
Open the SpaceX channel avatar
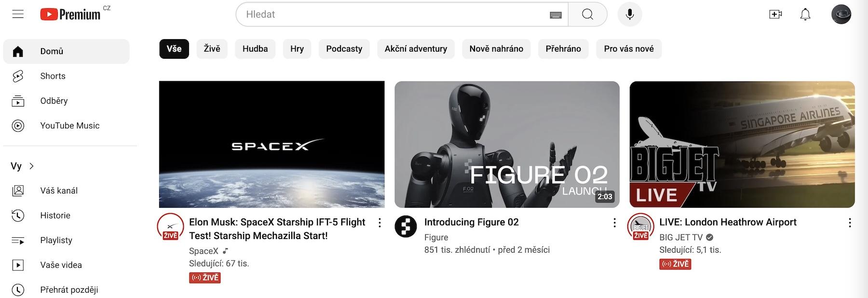[170, 226]
